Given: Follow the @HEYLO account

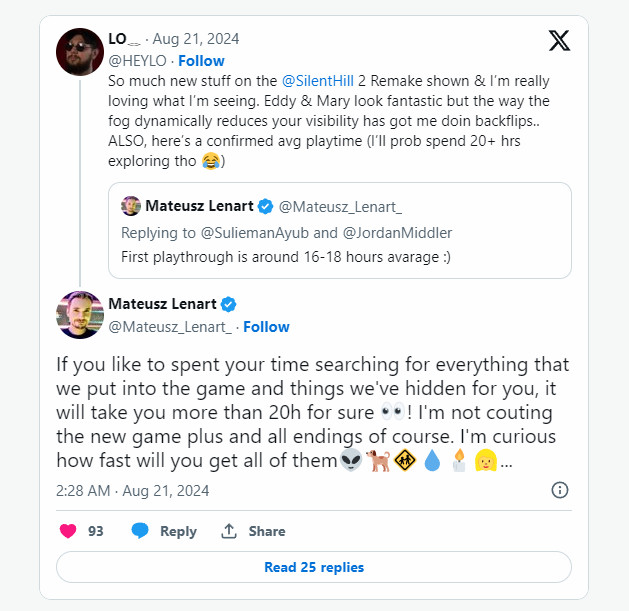Looking at the screenshot, I should click(201, 61).
